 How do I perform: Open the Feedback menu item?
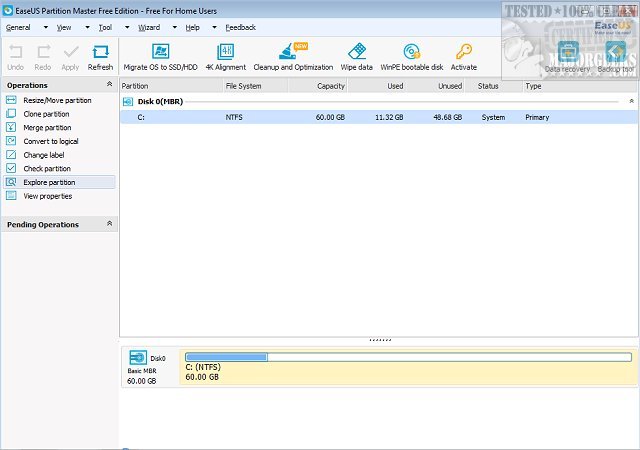point(240,27)
